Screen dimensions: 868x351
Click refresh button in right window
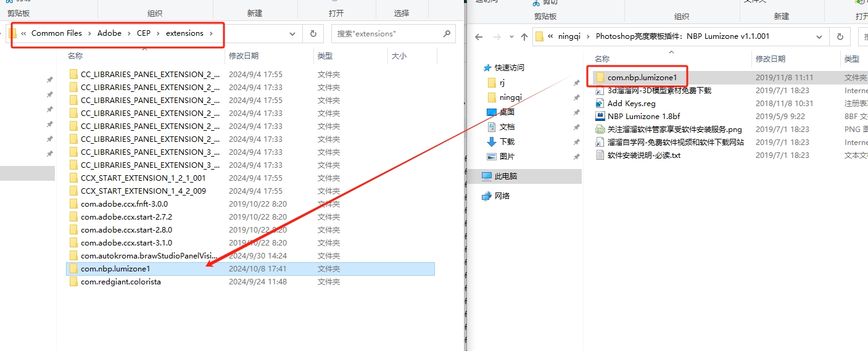[840, 36]
